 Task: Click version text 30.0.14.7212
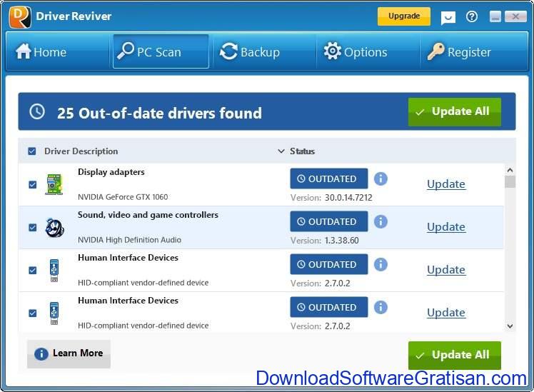coord(348,198)
